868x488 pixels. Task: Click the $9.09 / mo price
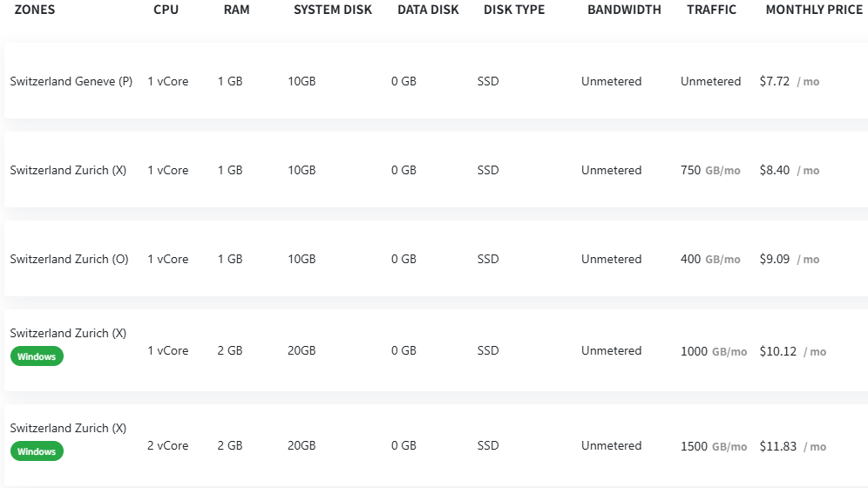790,259
